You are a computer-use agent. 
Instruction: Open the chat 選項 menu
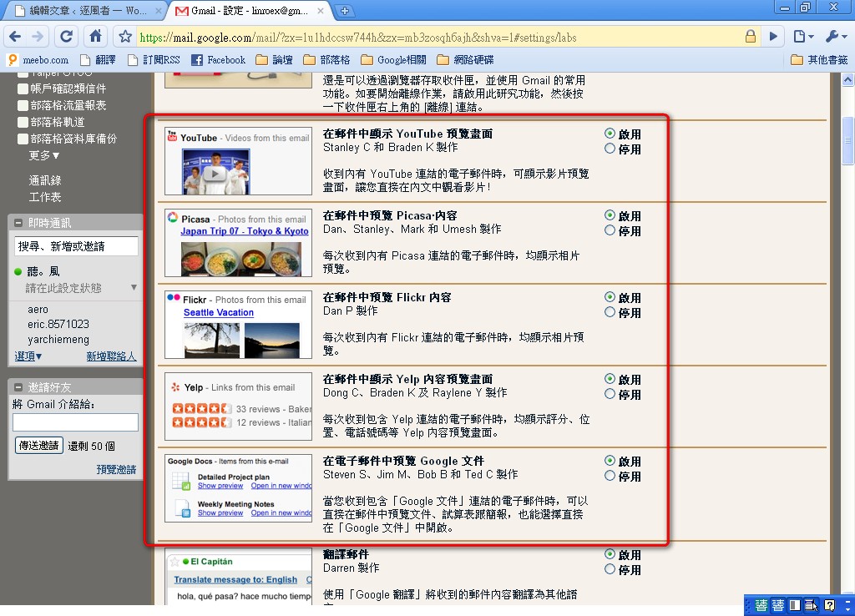point(28,356)
